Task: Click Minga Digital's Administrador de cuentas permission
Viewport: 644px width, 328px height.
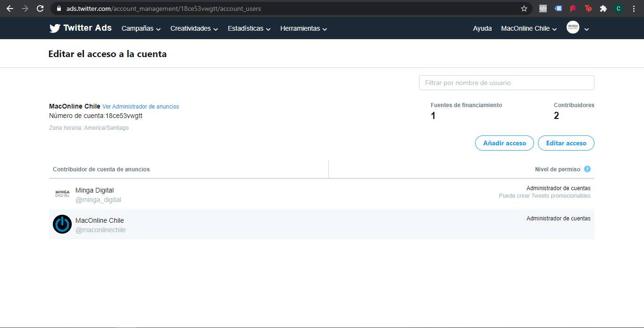Action: (559, 188)
